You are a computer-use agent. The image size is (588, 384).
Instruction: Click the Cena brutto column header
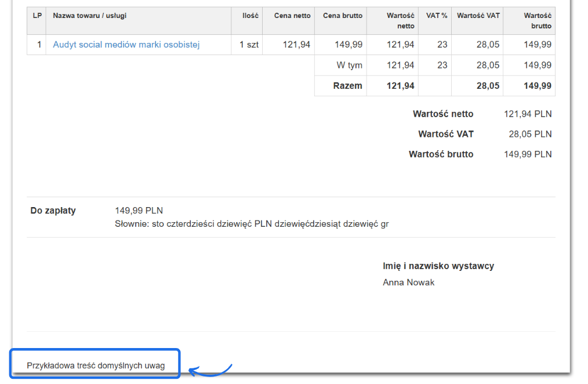tap(342, 16)
